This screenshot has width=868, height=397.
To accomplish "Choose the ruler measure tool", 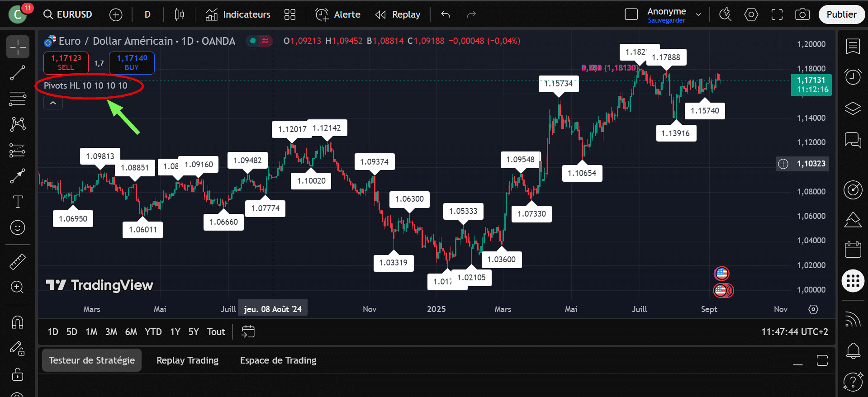I will coord(18,261).
